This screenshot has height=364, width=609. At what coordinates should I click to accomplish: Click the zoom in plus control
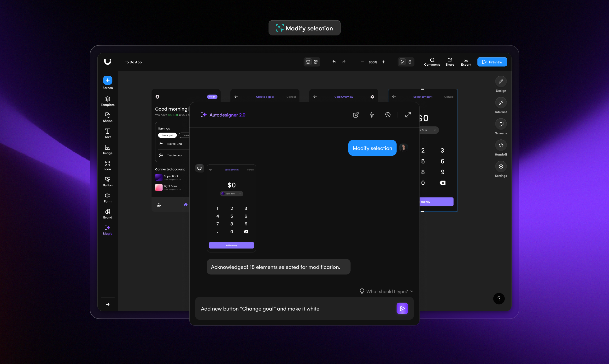pos(384,62)
